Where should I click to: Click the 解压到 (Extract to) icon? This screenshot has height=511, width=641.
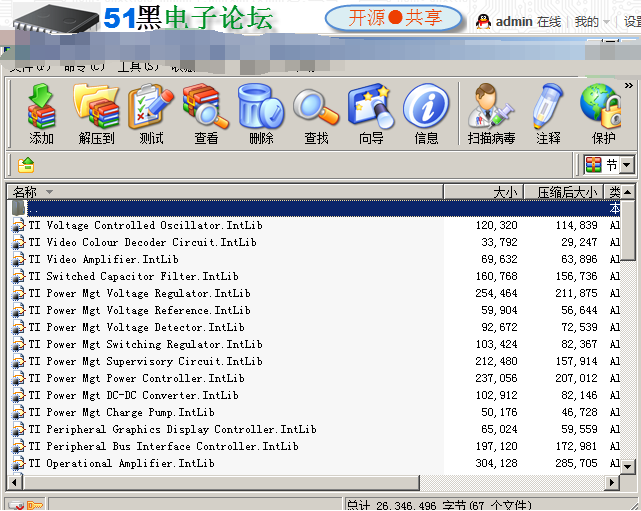click(96, 113)
